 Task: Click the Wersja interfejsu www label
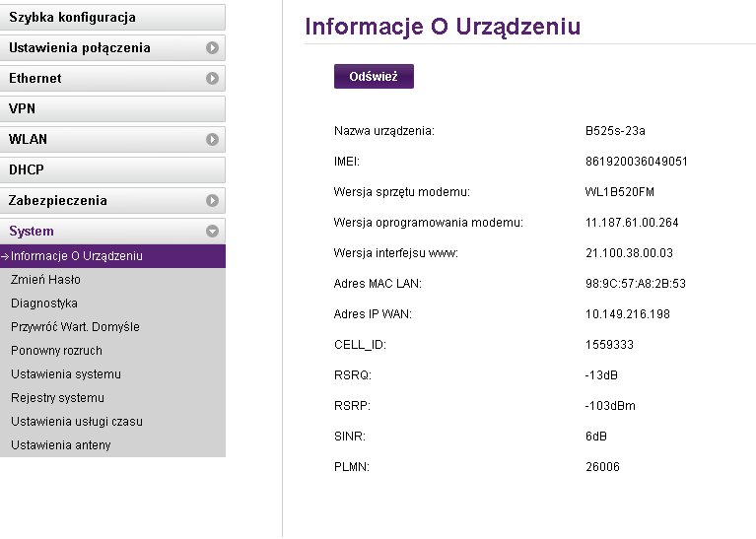click(396, 253)
